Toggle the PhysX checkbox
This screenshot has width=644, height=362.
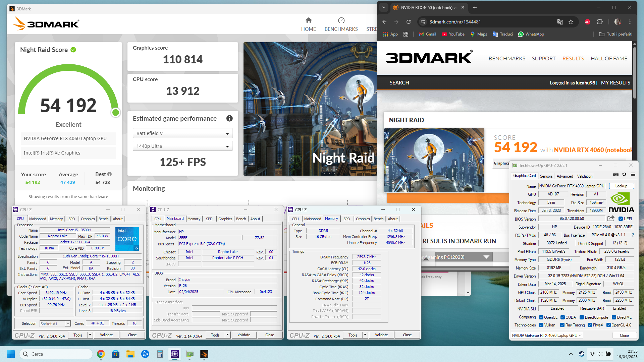coord(590,325)
